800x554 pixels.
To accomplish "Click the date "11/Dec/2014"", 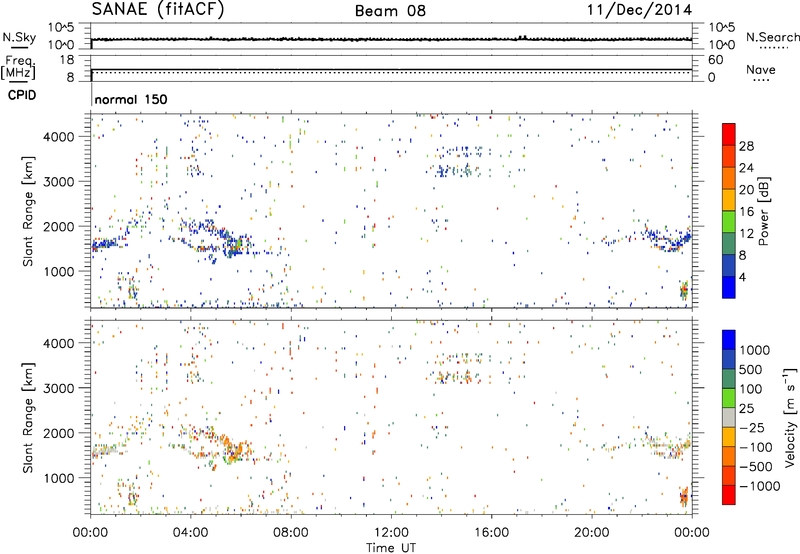I will (639, 10).
